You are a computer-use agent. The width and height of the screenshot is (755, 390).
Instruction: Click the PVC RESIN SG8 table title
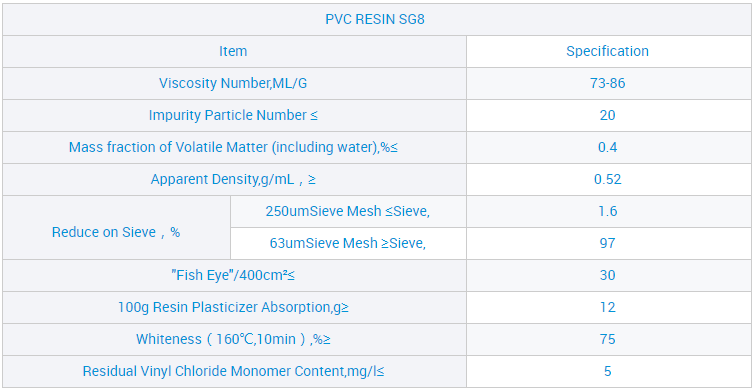pos(375,20)
